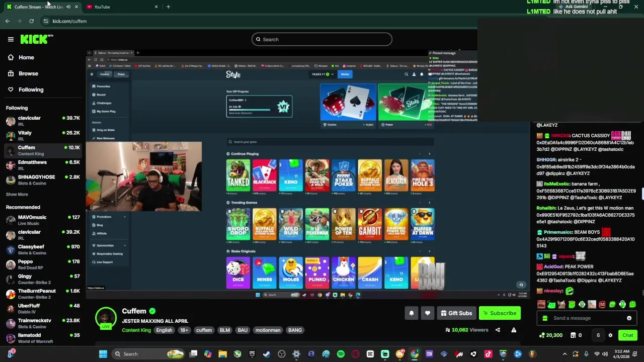Close the YouTube browser tab
The height and width of the screenshot is (362, 644).
coord(156,7)
